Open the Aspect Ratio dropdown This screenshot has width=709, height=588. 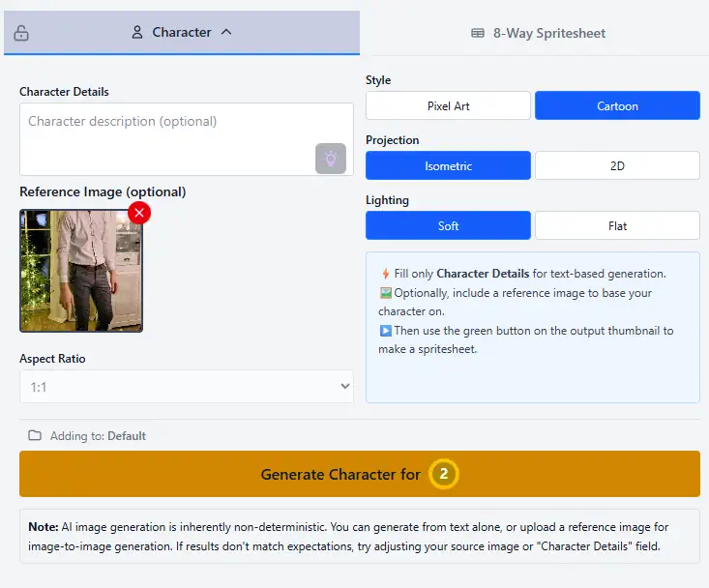click(187, 387)
